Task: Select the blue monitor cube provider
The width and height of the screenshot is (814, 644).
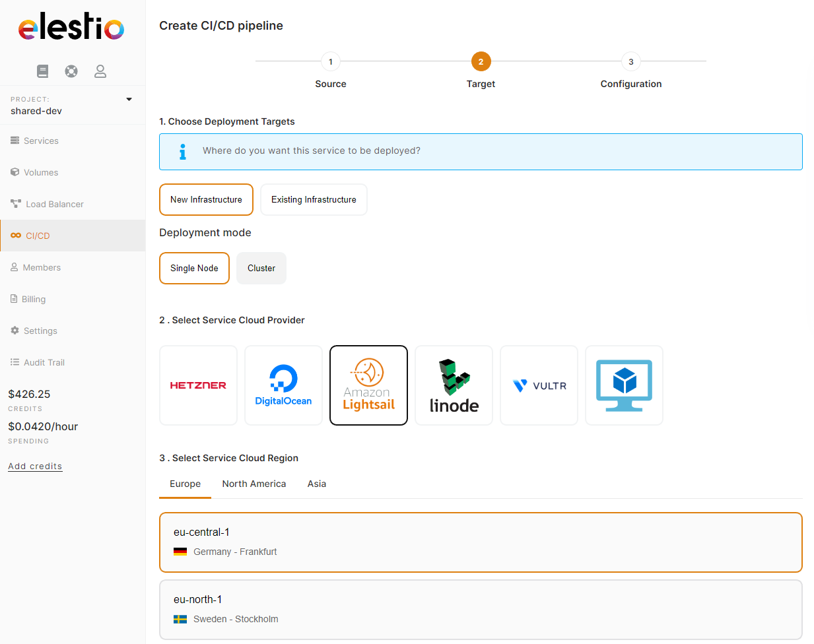Action: 624,385
